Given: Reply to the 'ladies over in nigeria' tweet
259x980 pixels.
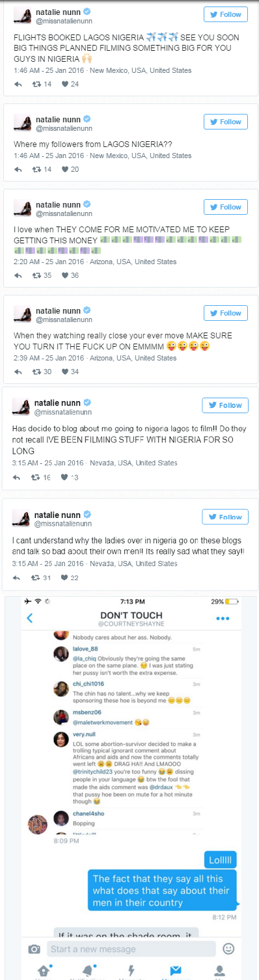Looking at the screenshot, I should pyautogui.click(x=18, y=578).
